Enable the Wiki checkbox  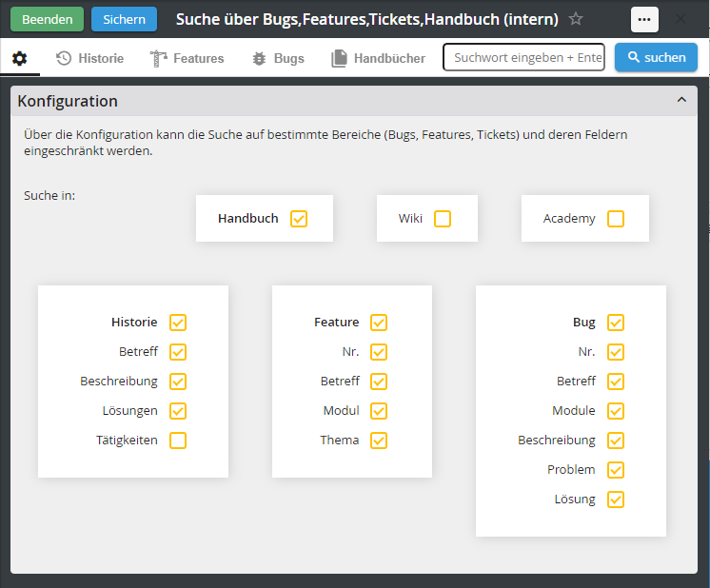click(x=443, y=219)
